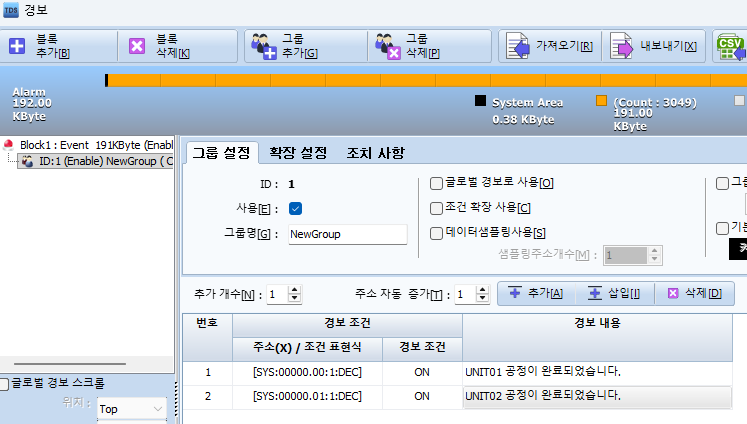
Task: Enable 글로벌 경보로 사용 checkbox
Action: [x=436, y=183]
